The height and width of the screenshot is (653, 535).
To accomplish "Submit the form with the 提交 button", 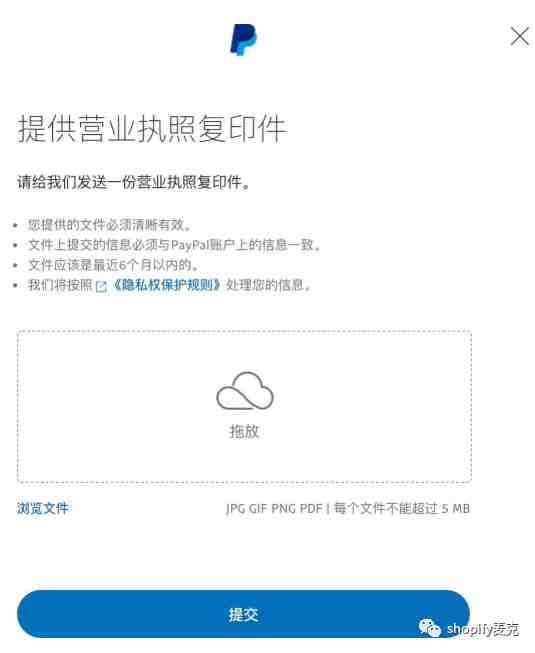I will click(243, 614).
